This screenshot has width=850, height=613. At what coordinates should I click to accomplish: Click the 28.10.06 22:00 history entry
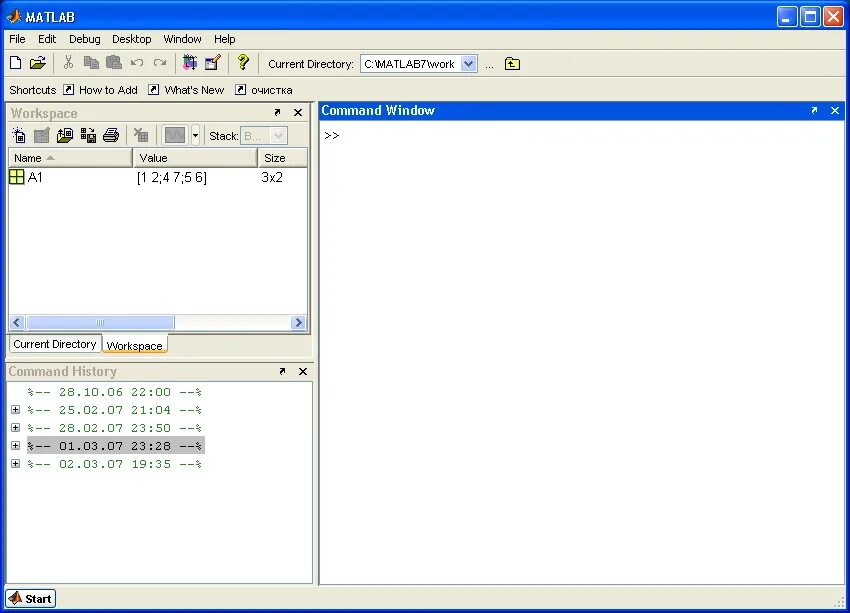[114, 392]
